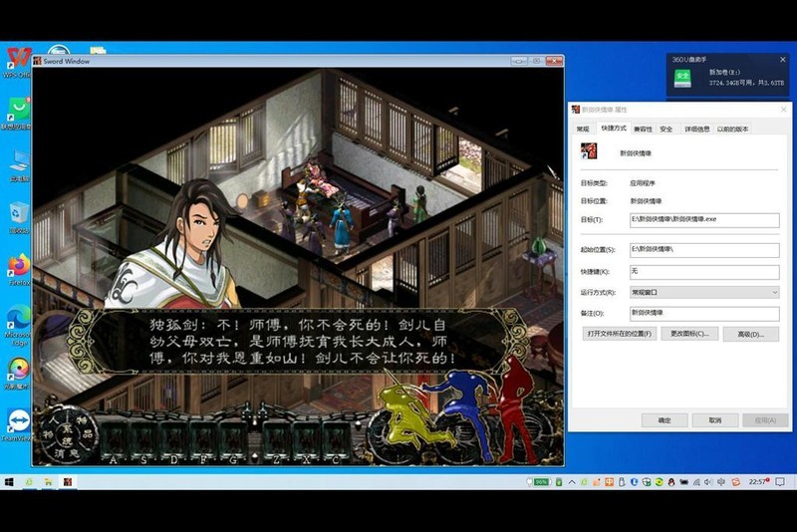Click 打开文件所在的位置(F) button

pos(619,334)
